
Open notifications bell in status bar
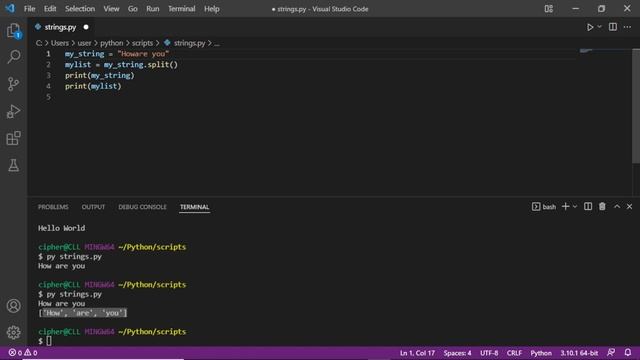click(x=628, y=352)
